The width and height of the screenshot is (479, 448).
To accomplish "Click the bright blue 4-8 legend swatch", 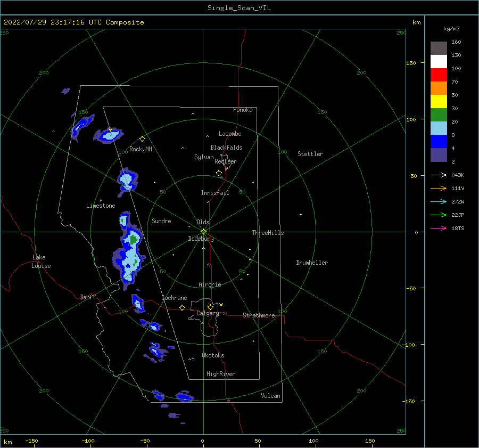I will (x=439, y=141).
